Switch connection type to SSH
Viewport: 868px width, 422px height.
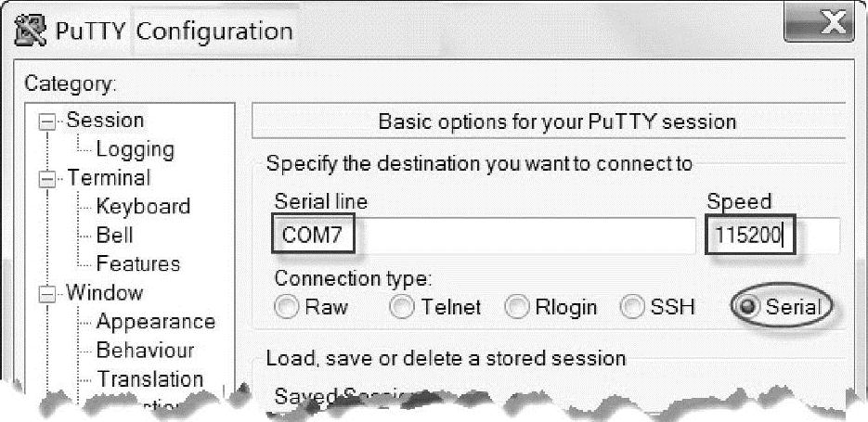pos(633,308)
